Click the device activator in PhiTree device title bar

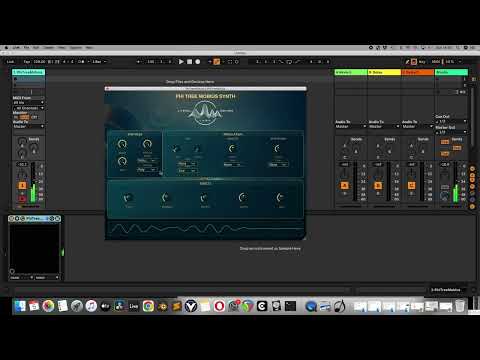[x=12, y=218]
